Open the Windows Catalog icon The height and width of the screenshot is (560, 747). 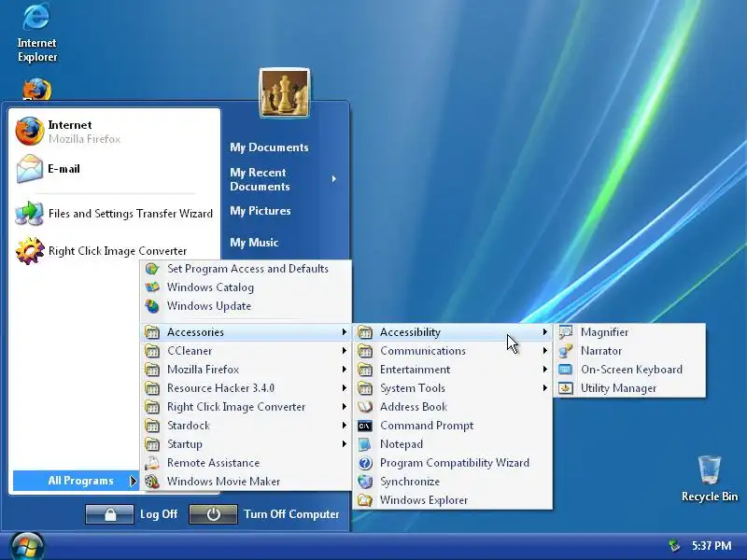[x=152, y=287]
